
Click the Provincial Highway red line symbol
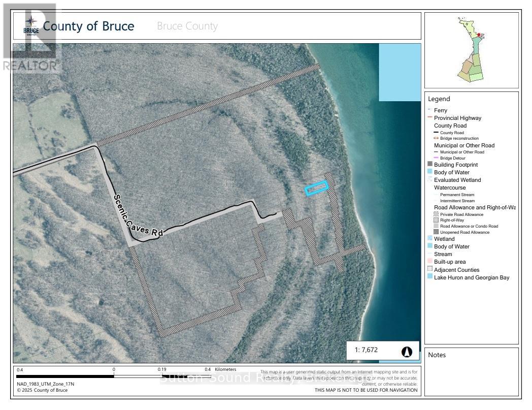pos(430,118)
